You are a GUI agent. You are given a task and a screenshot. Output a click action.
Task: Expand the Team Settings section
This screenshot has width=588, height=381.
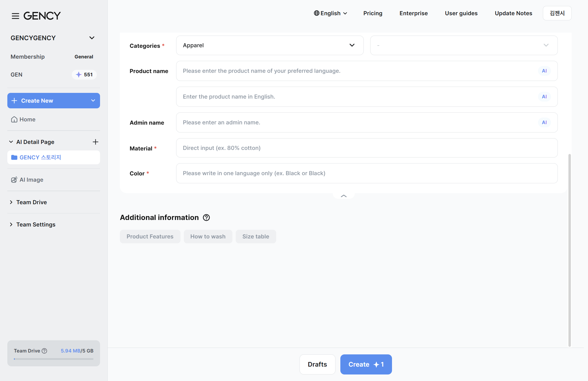(11, 224)
